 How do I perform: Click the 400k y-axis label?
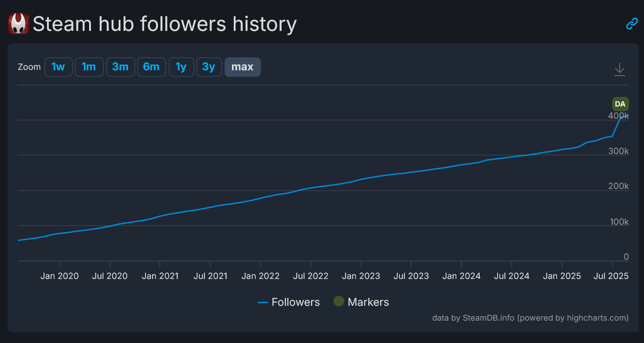(x=618, y=116)
